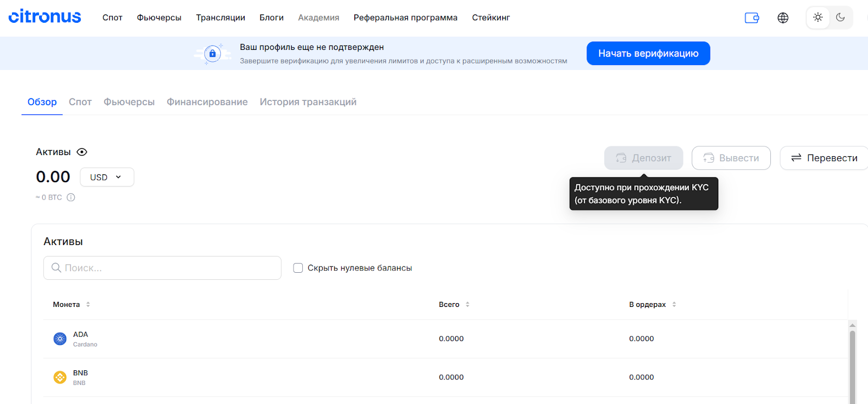The width and height of the screenshot is (868, 404).
Task: Open the wallet icon in header
Action: click(x=752, y=18)
